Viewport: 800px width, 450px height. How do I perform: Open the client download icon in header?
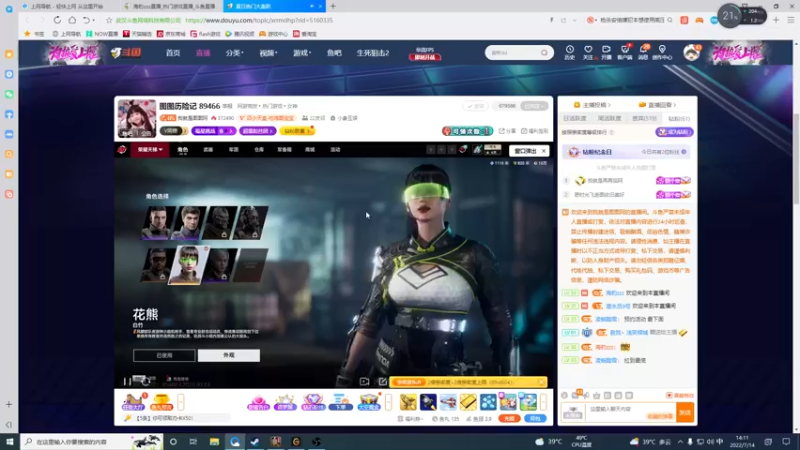(624, 52)
